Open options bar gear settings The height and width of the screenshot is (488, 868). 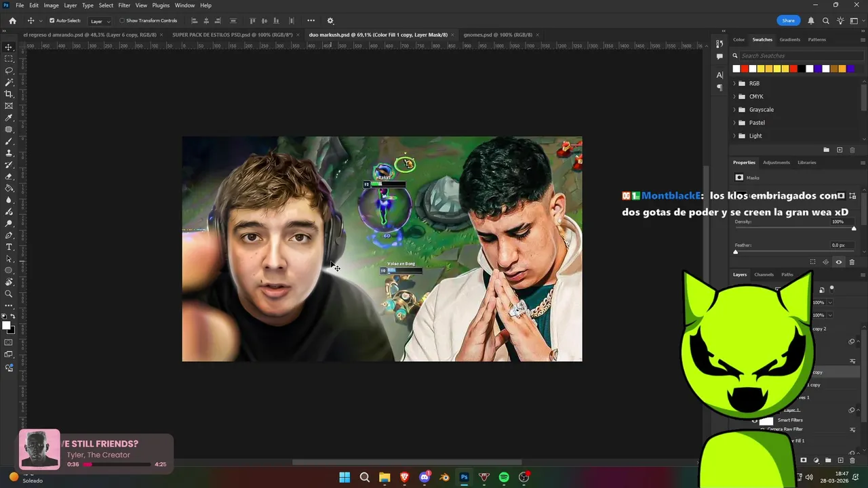(x=330, y=21)
